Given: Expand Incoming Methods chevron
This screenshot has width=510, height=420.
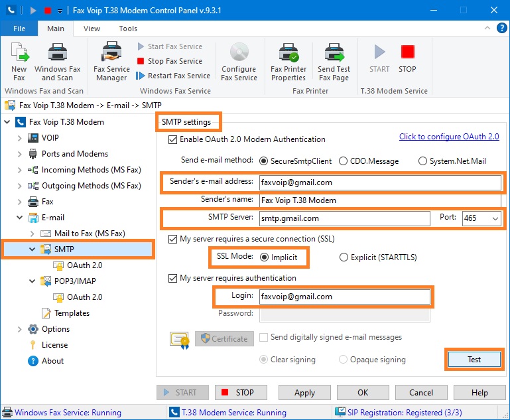Looking at the screenshot, I should [x=19, y=170].
